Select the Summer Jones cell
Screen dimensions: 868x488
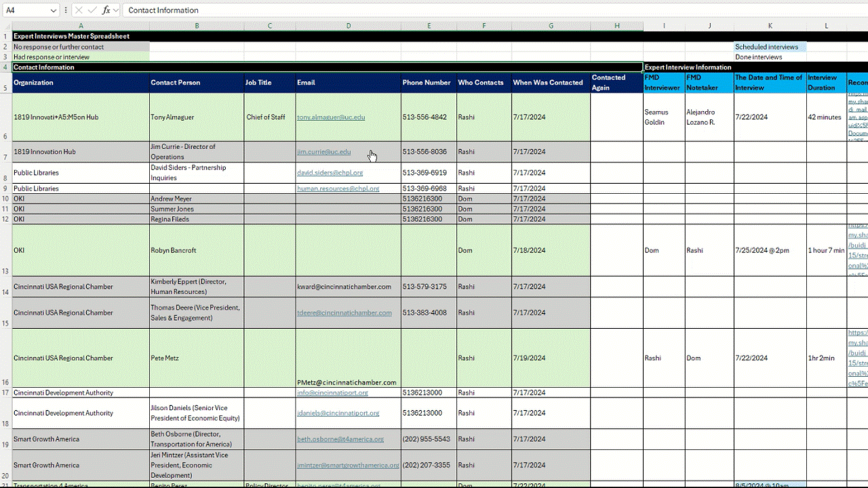pyautogui.click(x=197, y=209)
